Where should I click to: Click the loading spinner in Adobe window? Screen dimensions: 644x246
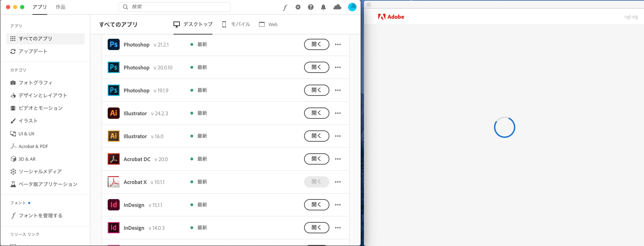coord(504,127)
